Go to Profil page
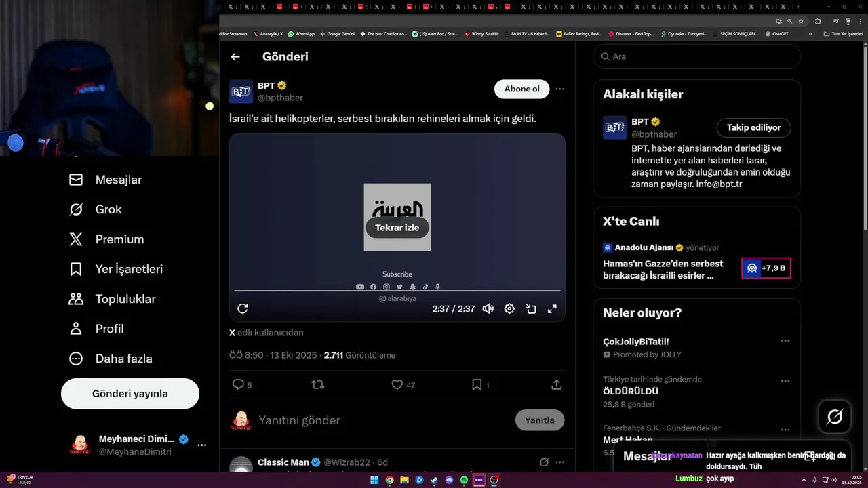The height and width of the screenshot is (488, 868). [96, 329]
